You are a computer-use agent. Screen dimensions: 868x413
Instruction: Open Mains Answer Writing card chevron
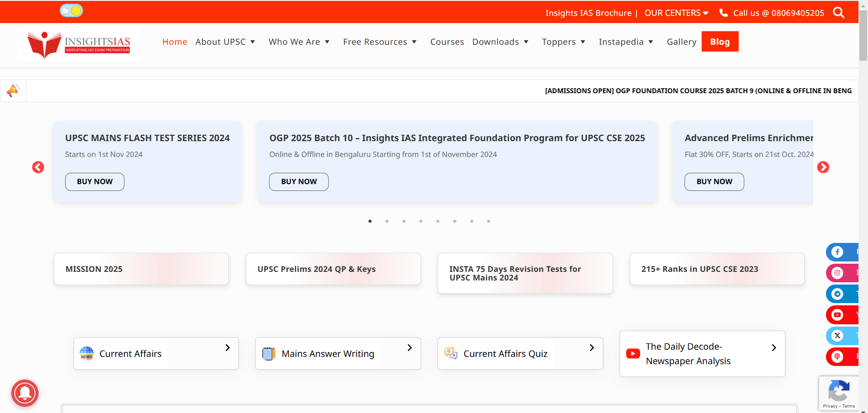pyautogui.click(x=410, y=347)
